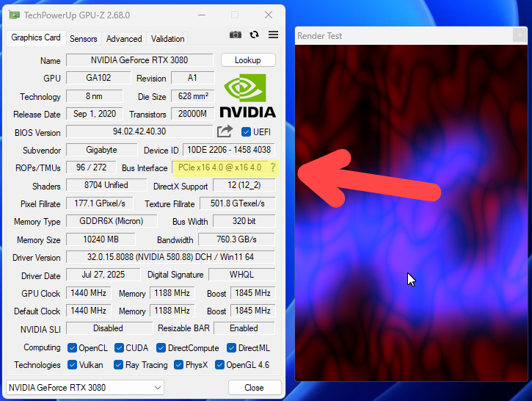
Task: Toggle the Ray Tracing checkbox
Action: [x=118, y=365]
